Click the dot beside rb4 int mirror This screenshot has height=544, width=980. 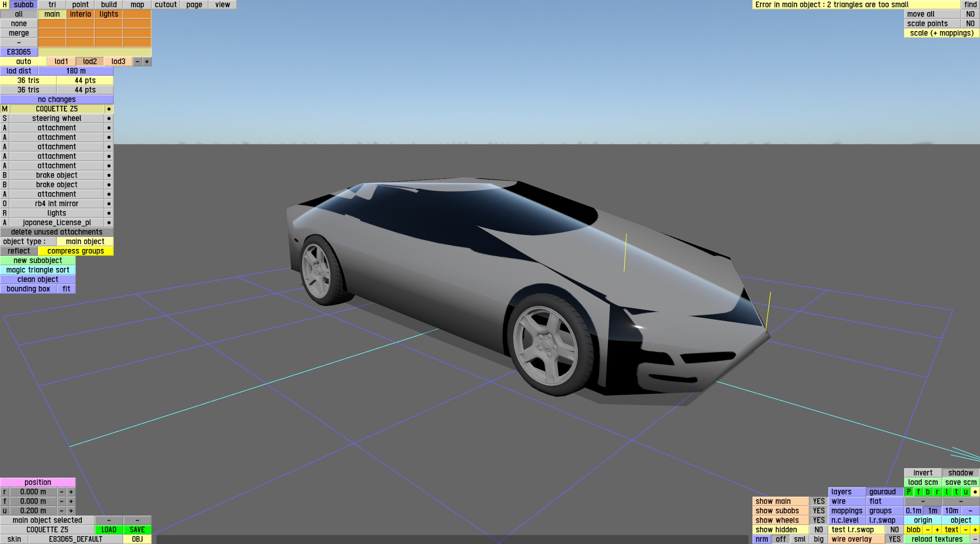(109, 204)
